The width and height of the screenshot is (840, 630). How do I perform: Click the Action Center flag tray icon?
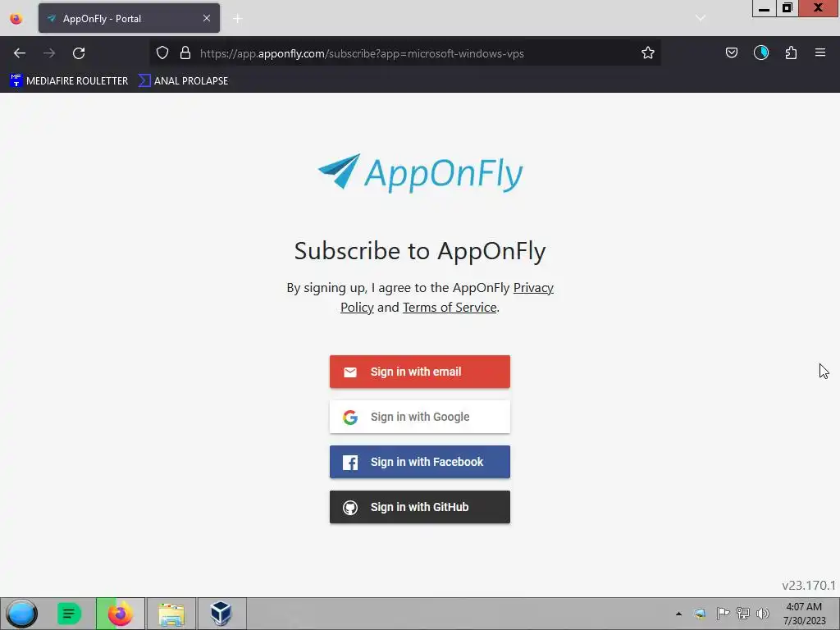pyautogui.click(x=723, y=614)
